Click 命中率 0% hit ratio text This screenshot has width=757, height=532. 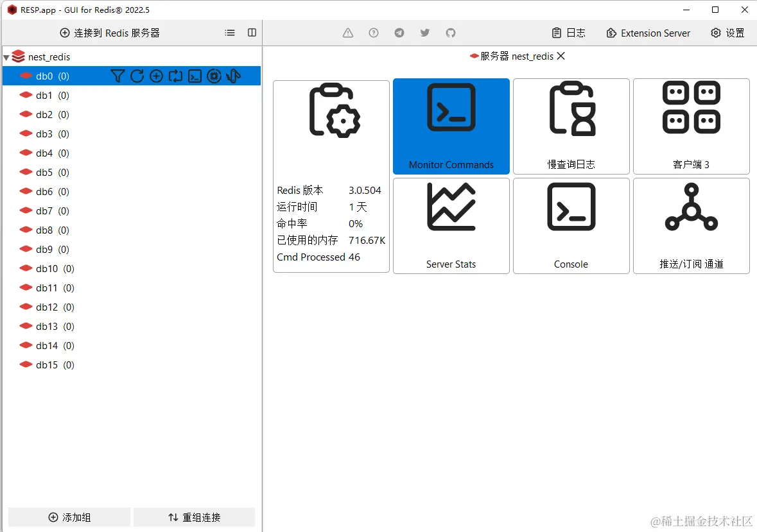(320, 224)
